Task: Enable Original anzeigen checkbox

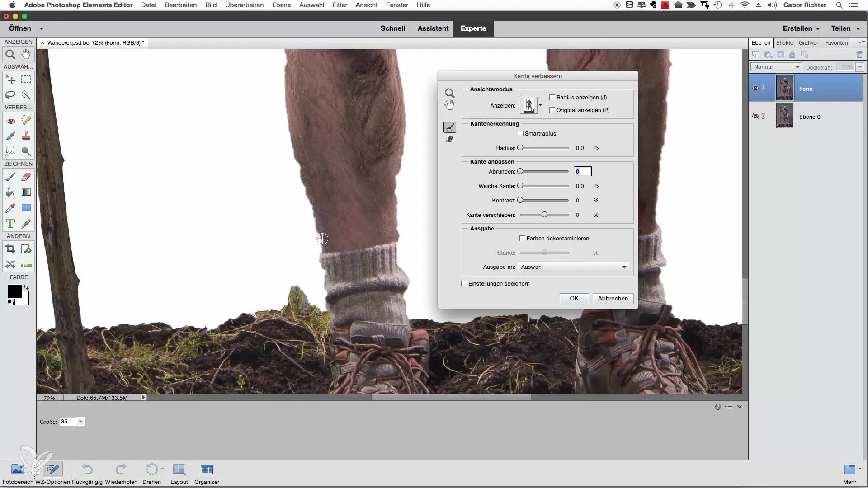Action: (x=552, y=110)
